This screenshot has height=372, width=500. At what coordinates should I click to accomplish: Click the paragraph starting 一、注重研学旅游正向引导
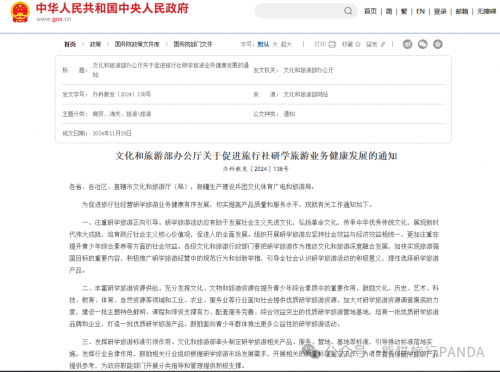click(254, 246)
